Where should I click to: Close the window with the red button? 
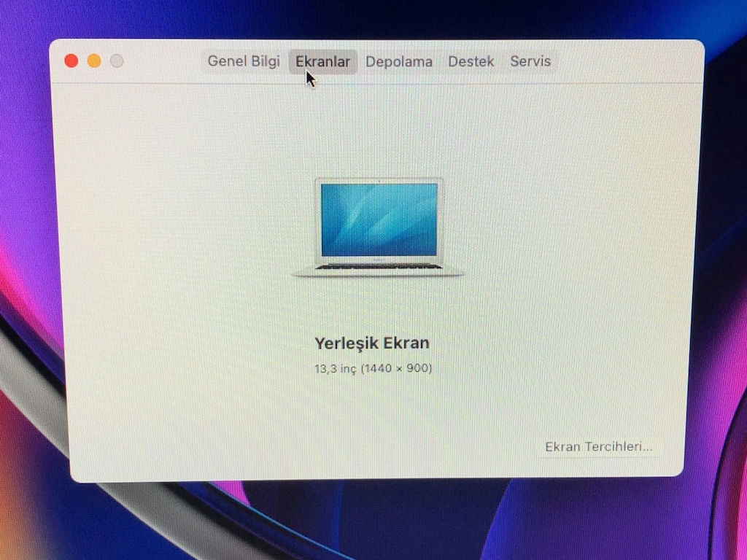coord(71,61)
